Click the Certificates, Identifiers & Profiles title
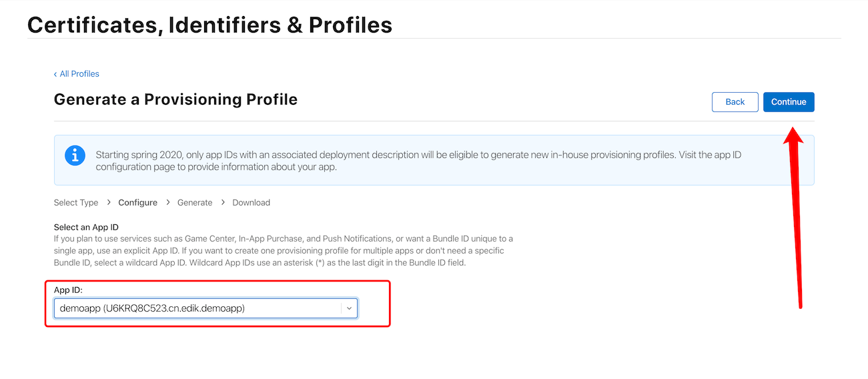The height and width of the screenshot is (379, 868). pyautogui.click(x=209, y=25)
